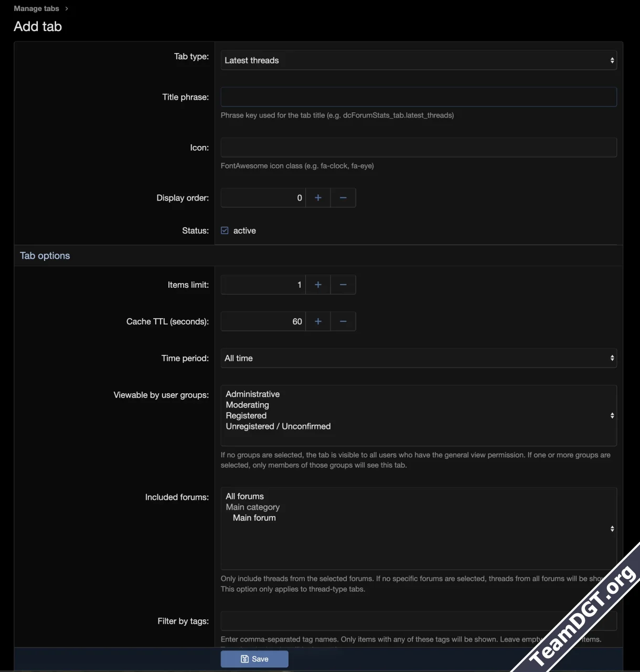Decrease Cache TTL with minus icon
640x672 pixels.
point(343,321)
